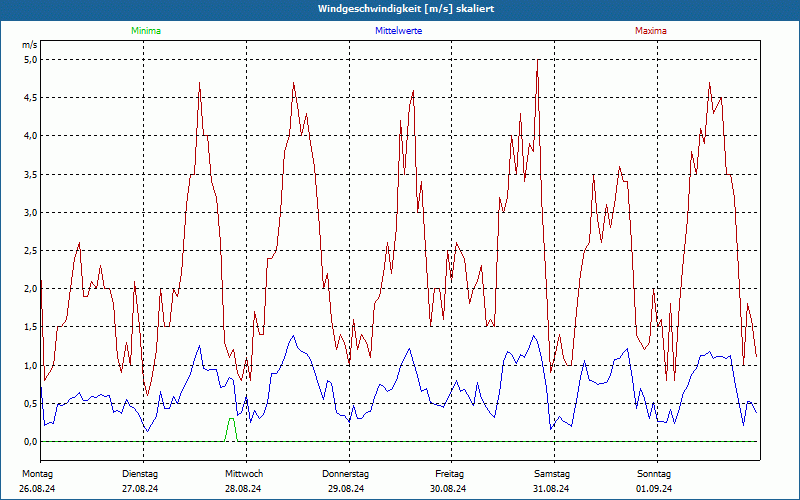Click the 5,0 m/s red peak before Samstag
The height and width of the screenshot is (500, 800).
[x=538, y=61]
